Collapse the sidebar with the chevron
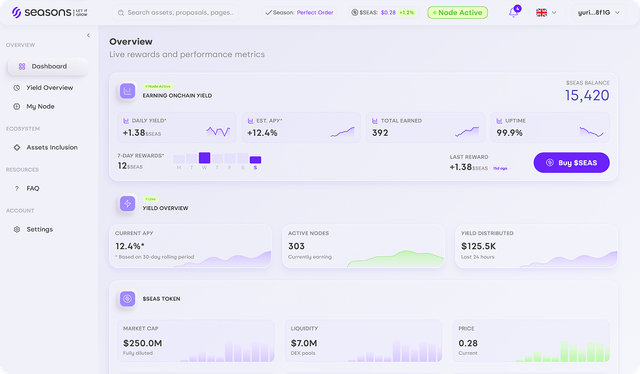640x374 pixels. point(88,36)
